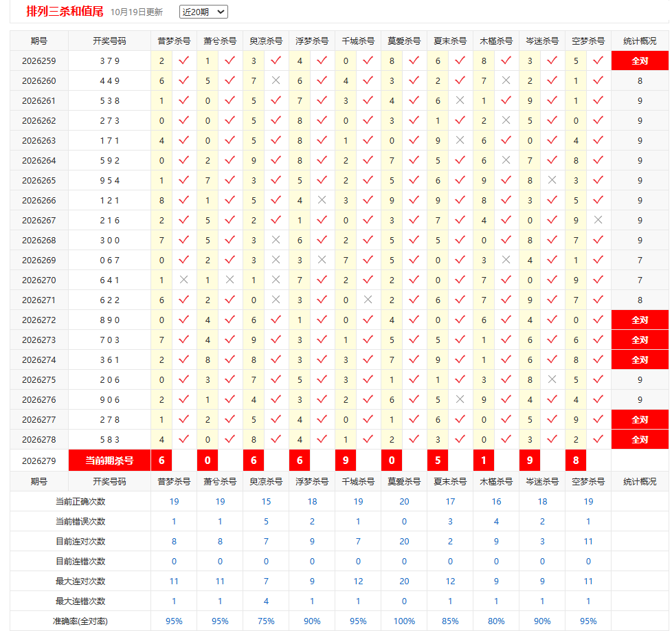Click the 准确率(全对率) row label

coord(80,621)
